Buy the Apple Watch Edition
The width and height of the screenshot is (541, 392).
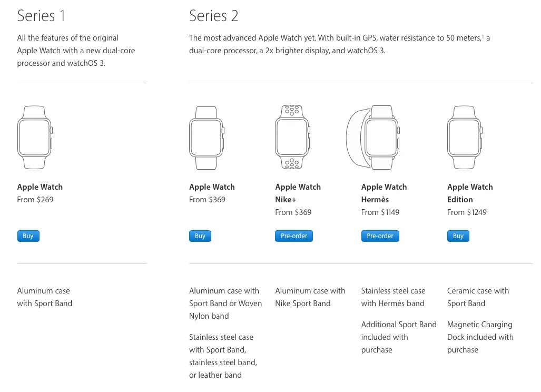click(458, 236)
